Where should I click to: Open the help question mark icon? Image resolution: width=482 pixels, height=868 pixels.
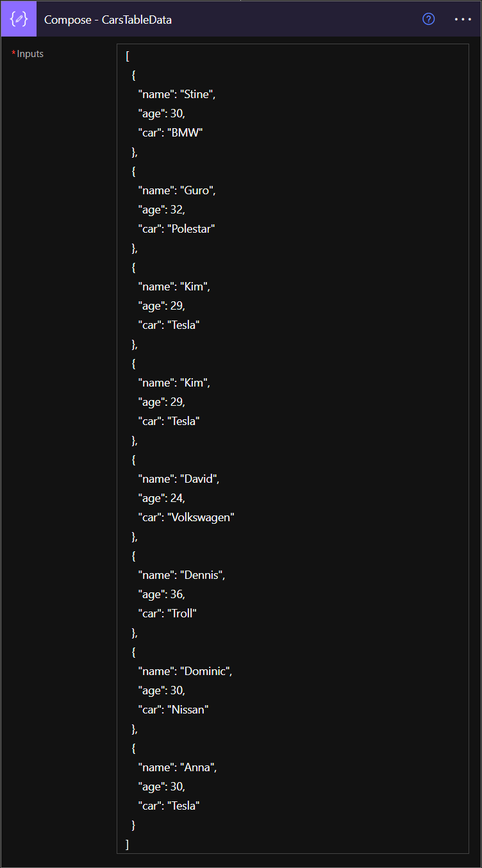(x=428, y=19)
